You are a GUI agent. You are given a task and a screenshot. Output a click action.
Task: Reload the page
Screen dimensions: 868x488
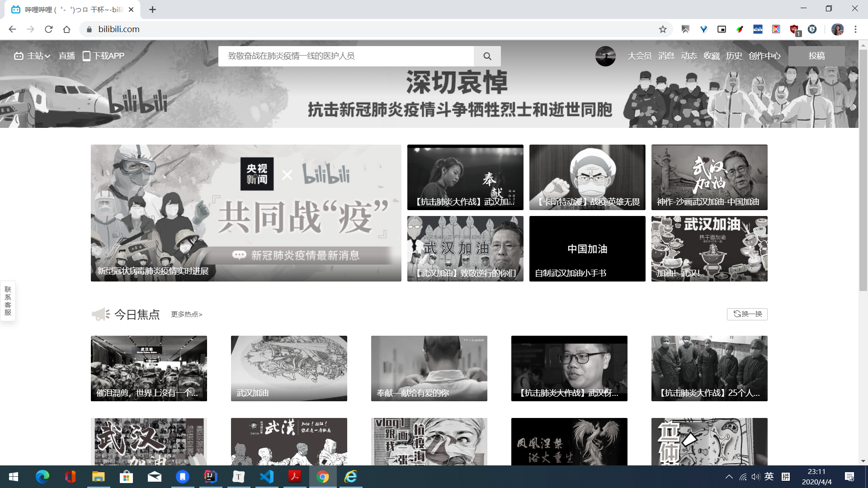48,29
